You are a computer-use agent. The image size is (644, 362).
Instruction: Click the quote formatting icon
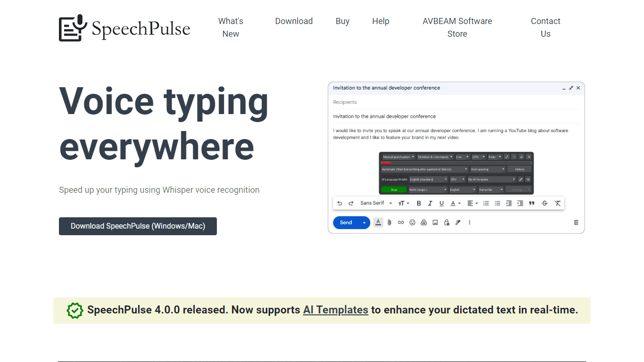tap(532, 203)
